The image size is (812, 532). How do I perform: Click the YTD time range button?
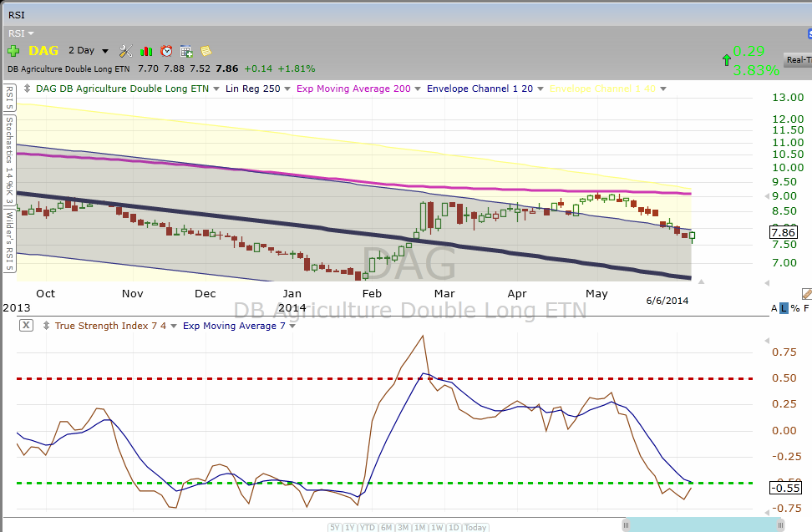point(368,527)
